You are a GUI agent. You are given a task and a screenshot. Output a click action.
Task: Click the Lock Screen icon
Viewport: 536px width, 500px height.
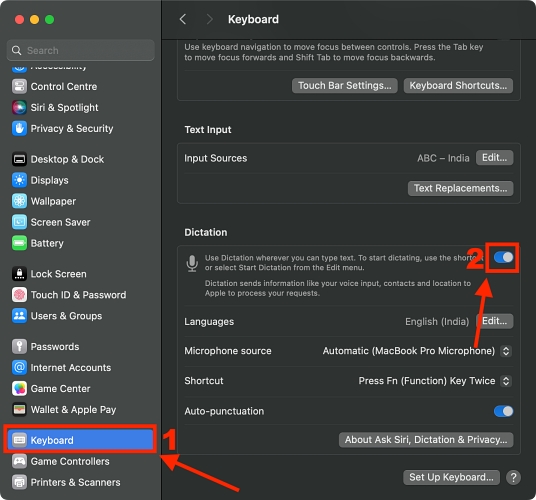(19, 274)
